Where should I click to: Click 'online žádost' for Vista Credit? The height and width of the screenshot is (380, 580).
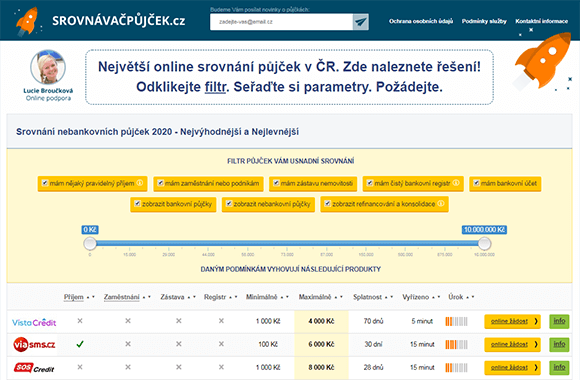point(512,321)
